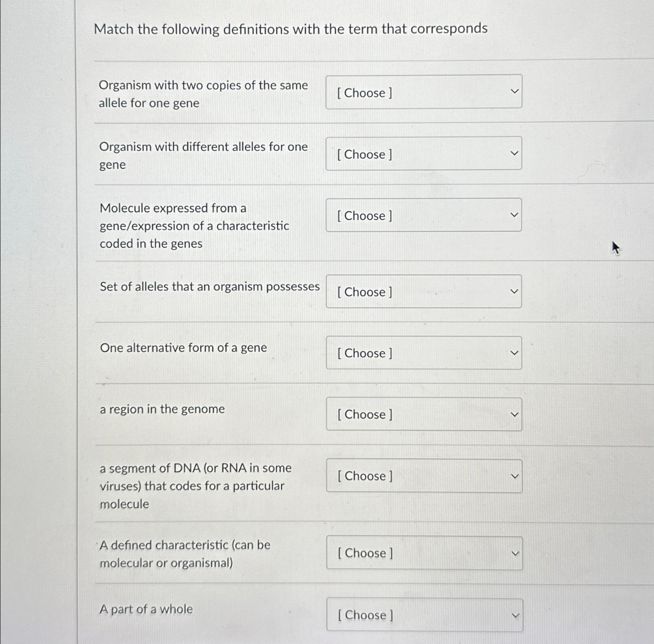
Task: Open the dropdown for 'A defined characteristic' definition
Action: coord(423,553)
